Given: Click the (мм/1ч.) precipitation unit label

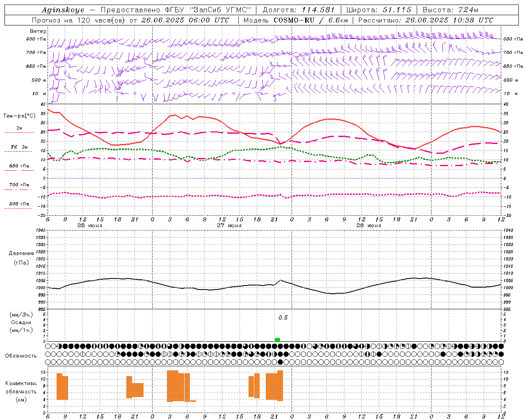Looking at the screenshot, I should coord(21,330).
